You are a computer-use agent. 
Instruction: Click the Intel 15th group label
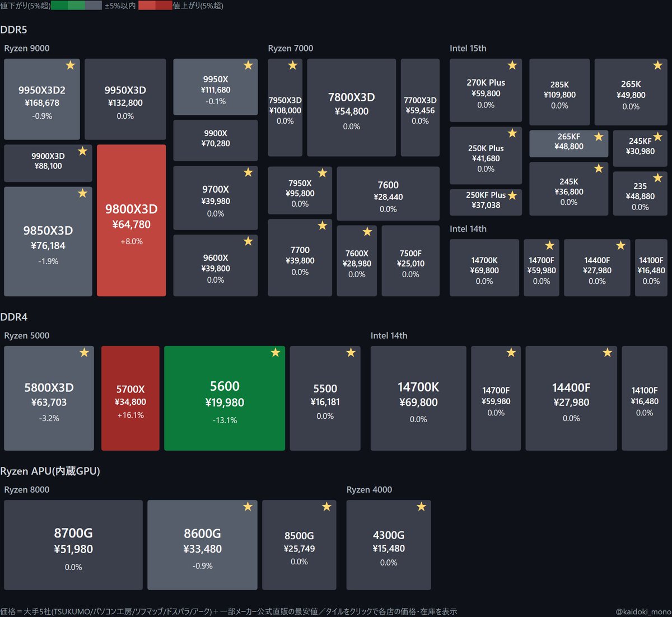tap(468, 48)
